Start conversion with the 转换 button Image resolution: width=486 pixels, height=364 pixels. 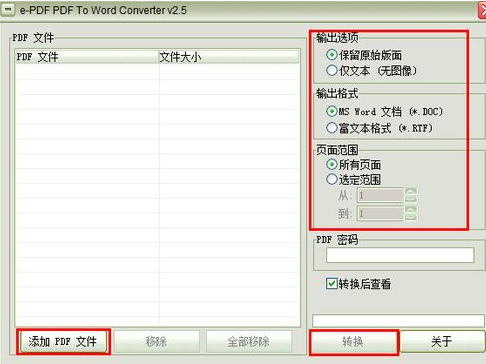354,341
